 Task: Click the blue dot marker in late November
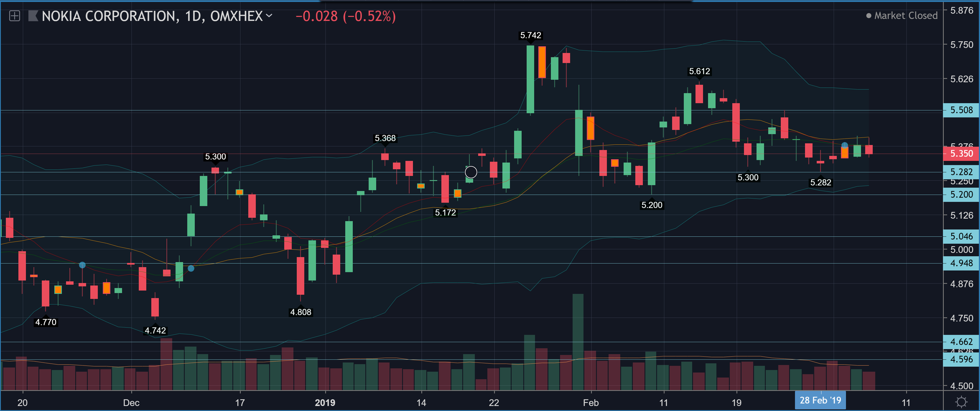82,265
